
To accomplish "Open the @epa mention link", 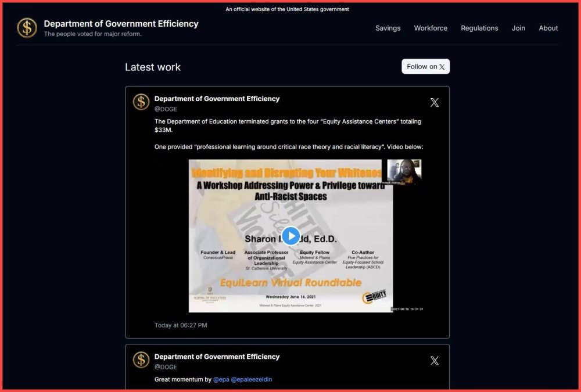I will (x=221, y=379).
